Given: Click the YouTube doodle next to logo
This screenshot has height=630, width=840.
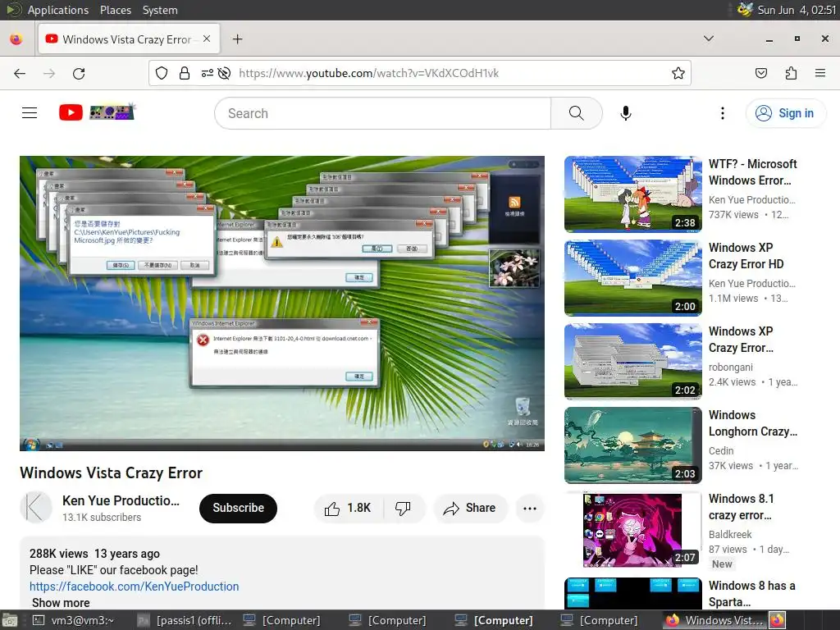Looking at the screenshot, I should 112,112.
